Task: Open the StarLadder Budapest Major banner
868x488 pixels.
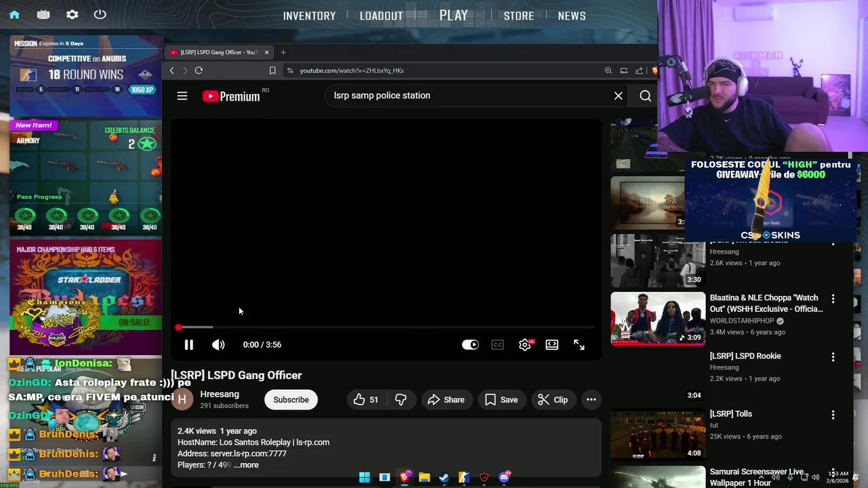Action: [x=85, y=298]
